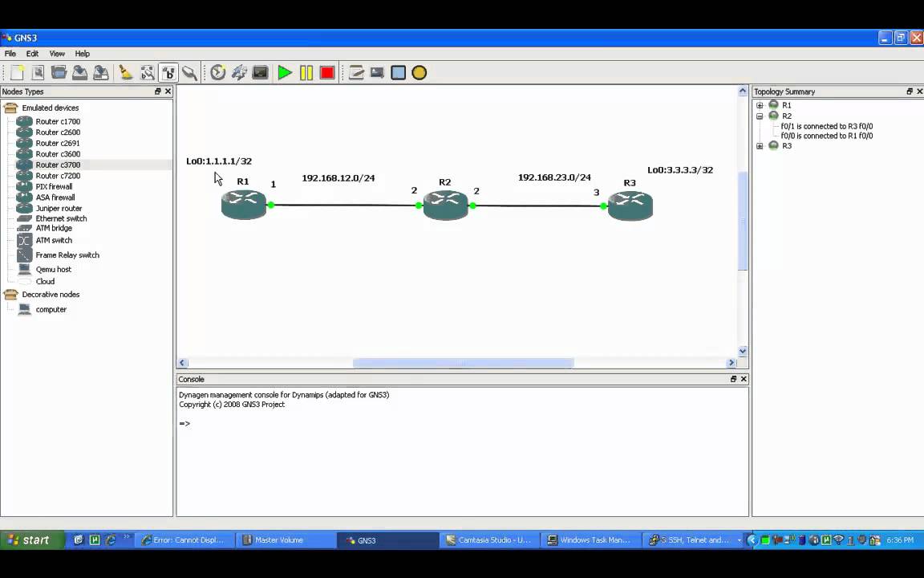This screenshot has height=578, width=924.
Task: Click the canvas scroll-right arrow
Action: click(731, 363)
